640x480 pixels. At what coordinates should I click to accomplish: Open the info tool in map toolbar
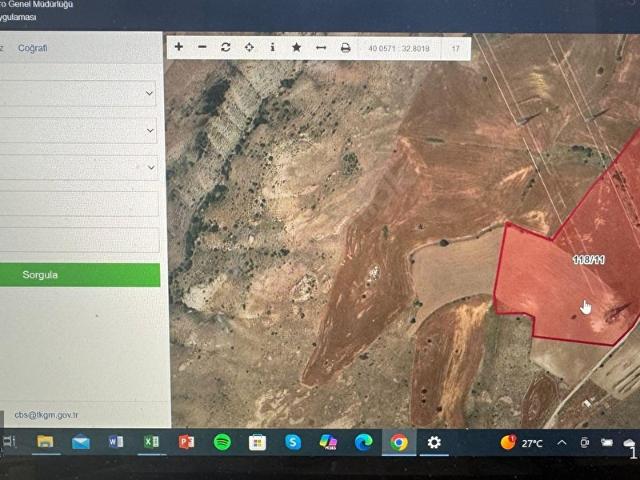point(273,47)
